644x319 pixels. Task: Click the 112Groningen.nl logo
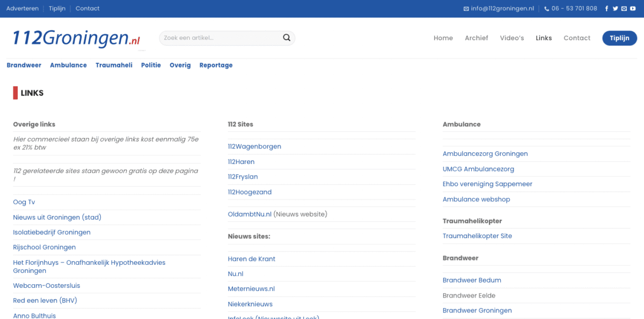coord(76,38)
